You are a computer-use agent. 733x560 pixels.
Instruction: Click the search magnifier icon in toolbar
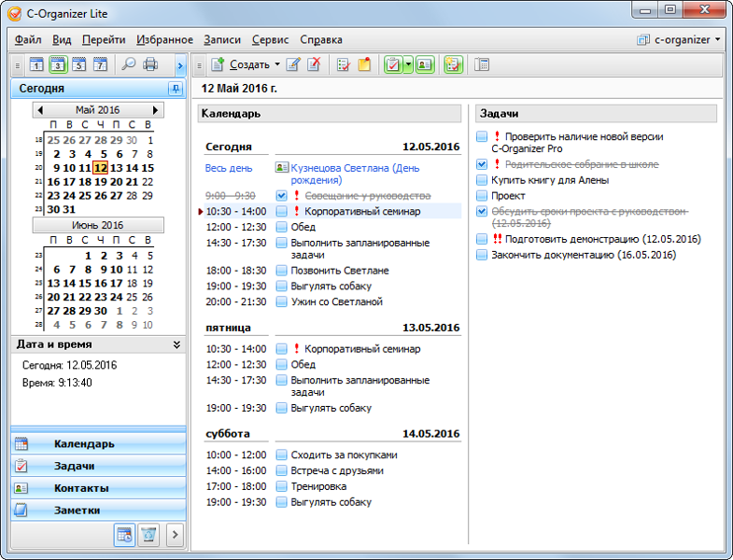pyautogui.click(x=128, y=65)
